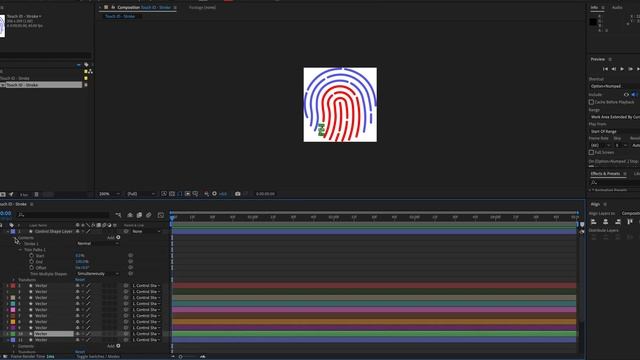Reset Transform of Control Shape Layer

80,280
